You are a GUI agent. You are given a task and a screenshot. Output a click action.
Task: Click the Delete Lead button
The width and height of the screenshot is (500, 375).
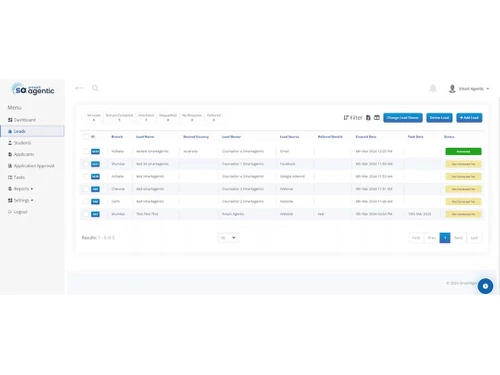[x=439, y=118]
